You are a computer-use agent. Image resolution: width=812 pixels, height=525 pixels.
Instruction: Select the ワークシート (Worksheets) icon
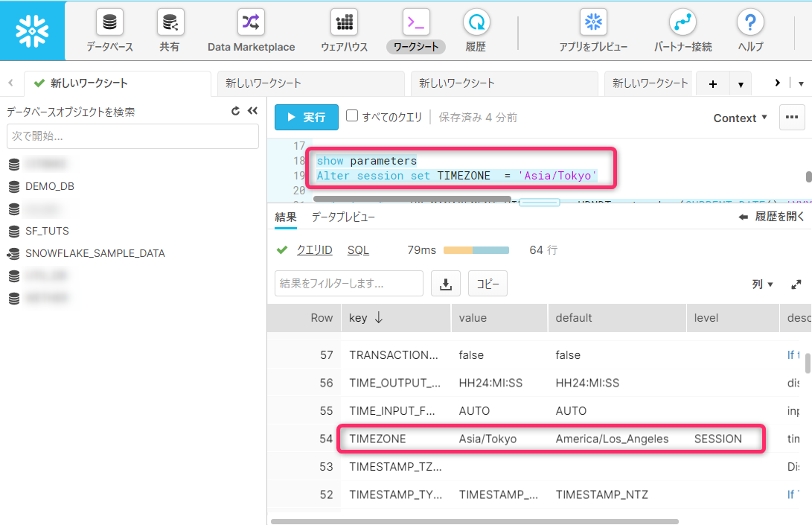click(416, 23)
